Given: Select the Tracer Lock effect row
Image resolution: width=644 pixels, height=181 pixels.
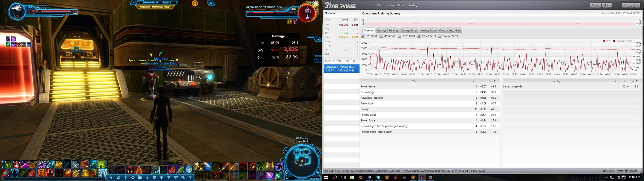Looking at the screenshot, I should tap(430, 103).
